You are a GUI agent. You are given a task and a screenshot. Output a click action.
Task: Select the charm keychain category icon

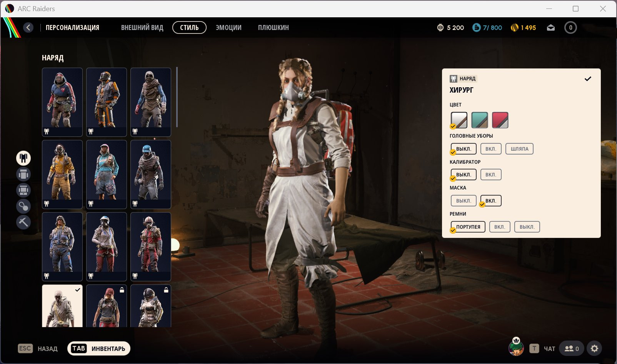[23, 206]
